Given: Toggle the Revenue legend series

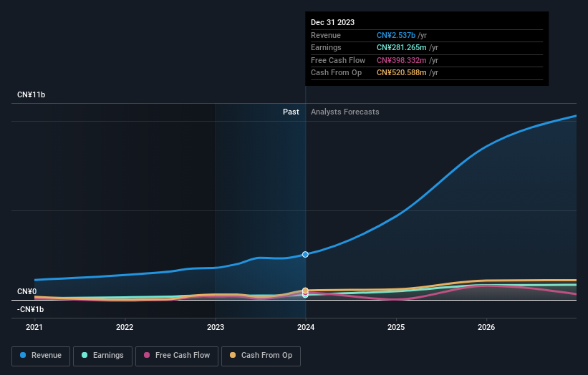Looking at the screenshot, I should [41, 356].
